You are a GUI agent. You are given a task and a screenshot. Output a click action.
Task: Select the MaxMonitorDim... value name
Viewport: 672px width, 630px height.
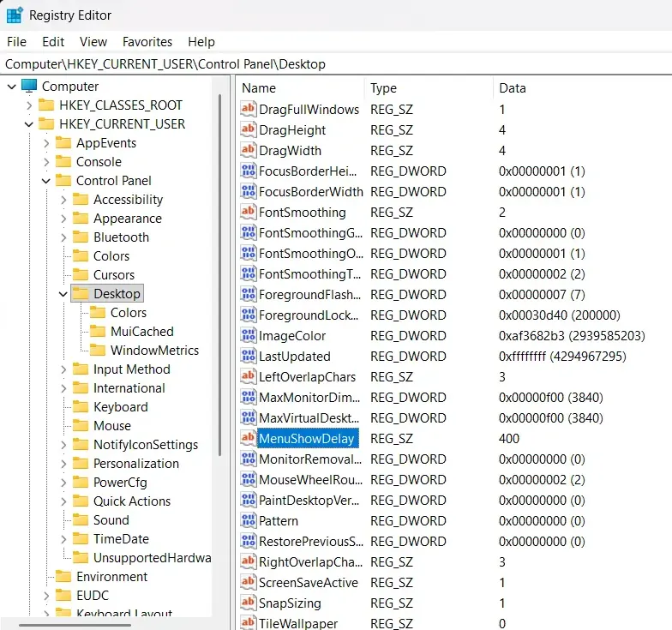[x=309, y=398]
